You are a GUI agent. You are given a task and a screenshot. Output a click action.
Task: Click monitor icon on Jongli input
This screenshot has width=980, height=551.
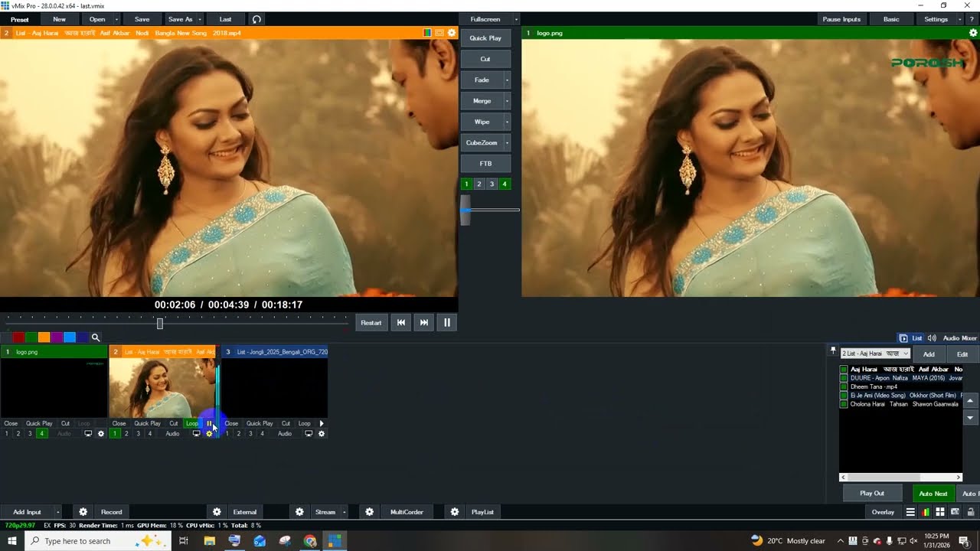pos(309,434)
